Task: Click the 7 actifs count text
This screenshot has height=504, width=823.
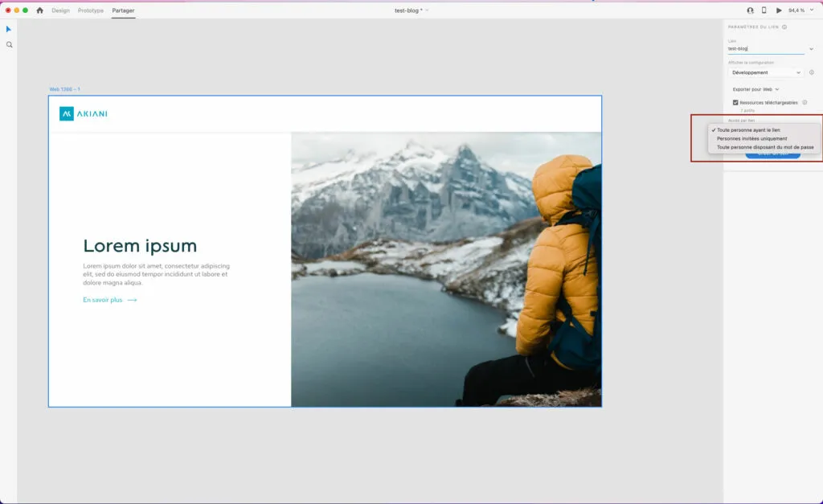Action: click(x=747, y=110)
